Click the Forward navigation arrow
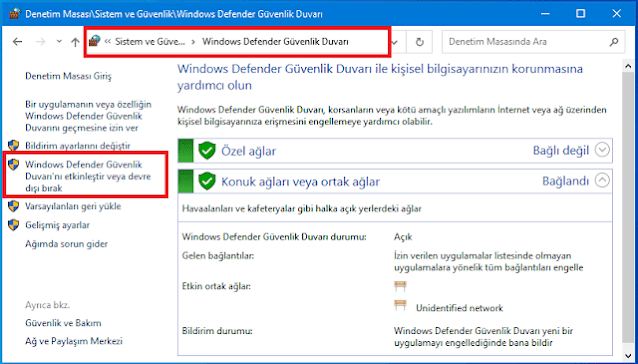Viewport: 638px width, 364px height. [x=40, y=41]
